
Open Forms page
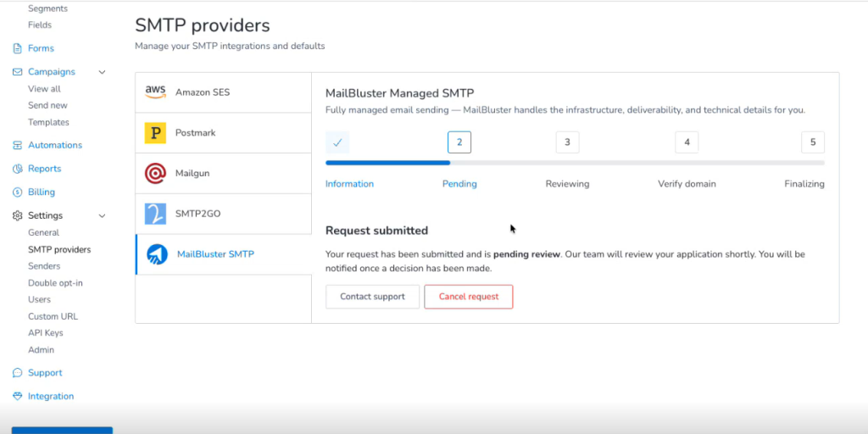click(x=41, y=48)
